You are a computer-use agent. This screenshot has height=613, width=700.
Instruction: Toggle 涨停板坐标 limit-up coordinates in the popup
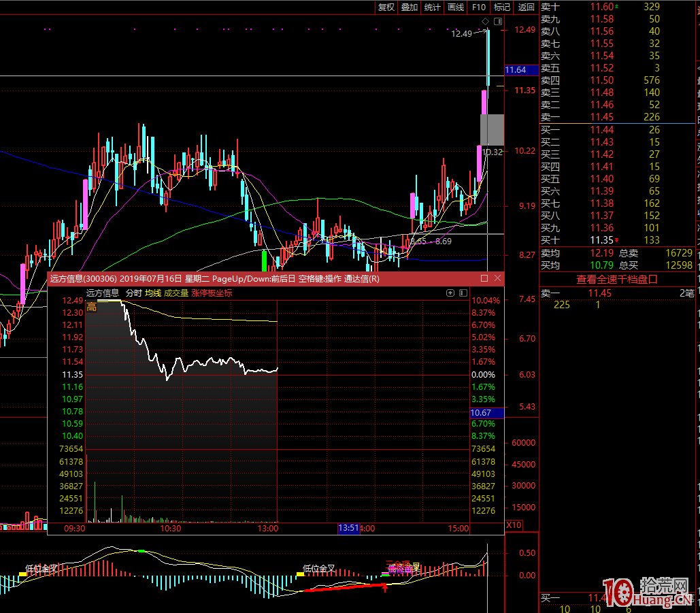click(212, 293)
